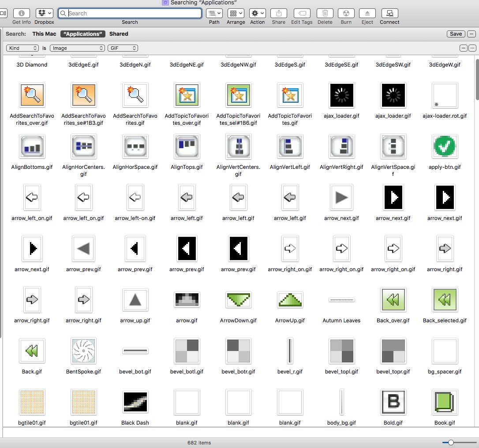479x448 pixels.
Task: Select the "Applications" search scope
Action: click(83, 34)
